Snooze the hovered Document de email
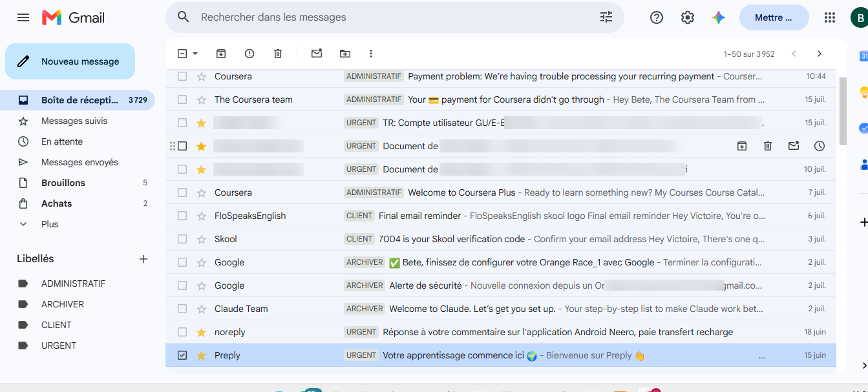Viewport: 868px width, 392px height. (820, 146)
